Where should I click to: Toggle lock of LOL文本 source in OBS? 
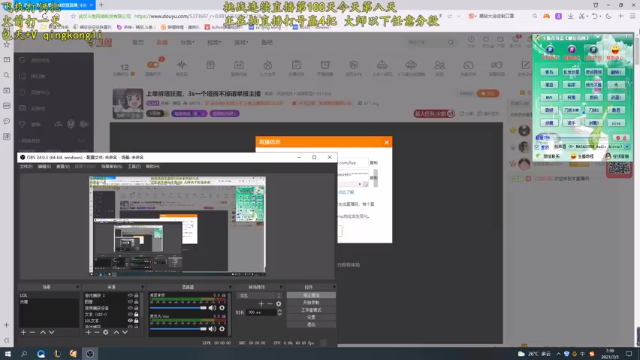pyautogui.click(x=136, y=321)
